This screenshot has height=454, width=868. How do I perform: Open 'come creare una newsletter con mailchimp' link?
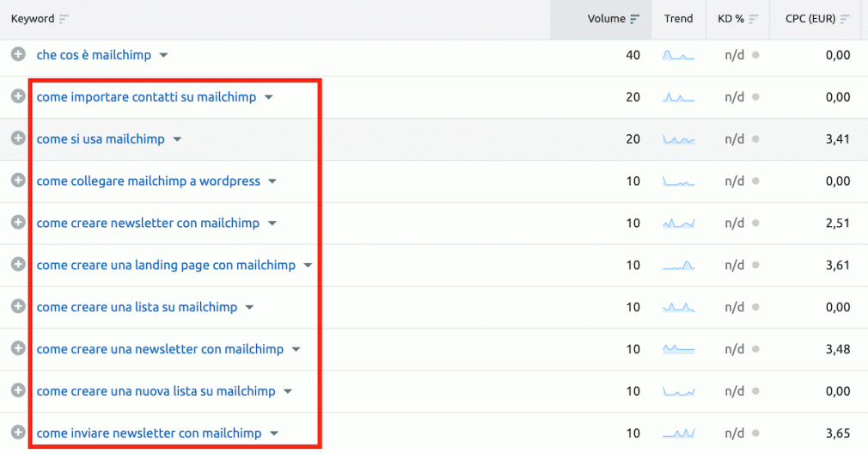(160, 349)
